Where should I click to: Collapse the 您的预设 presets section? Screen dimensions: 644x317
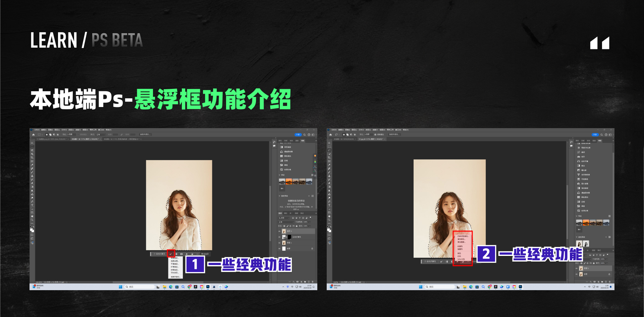[279, 196]
